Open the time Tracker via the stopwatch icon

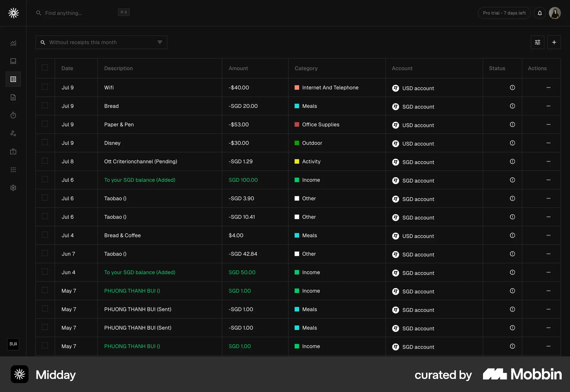click(x=13, y=116)
